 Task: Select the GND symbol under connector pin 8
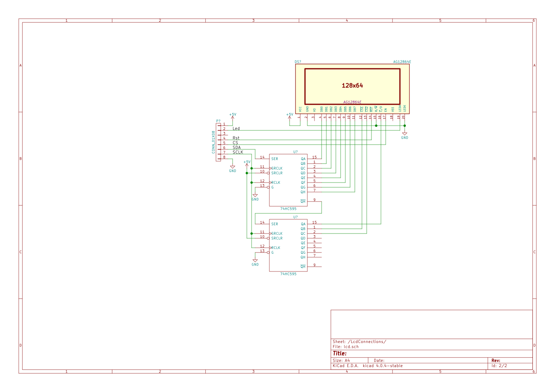pyautogui.click(x=233, y=168)
